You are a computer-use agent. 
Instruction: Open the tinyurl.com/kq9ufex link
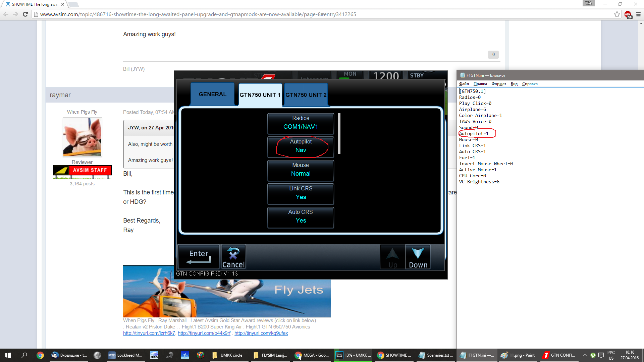click(261, 333)
